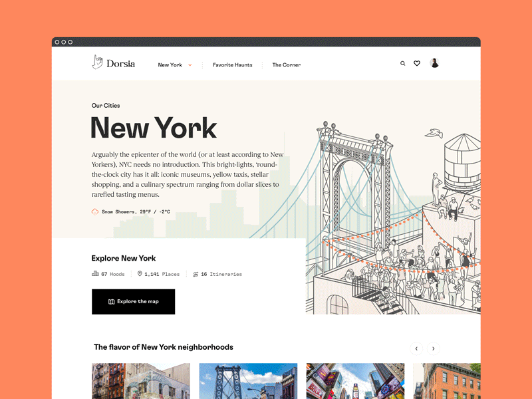Show next neighborhoods with right arrow
This screenshot has width=532, height=399.
434,348
